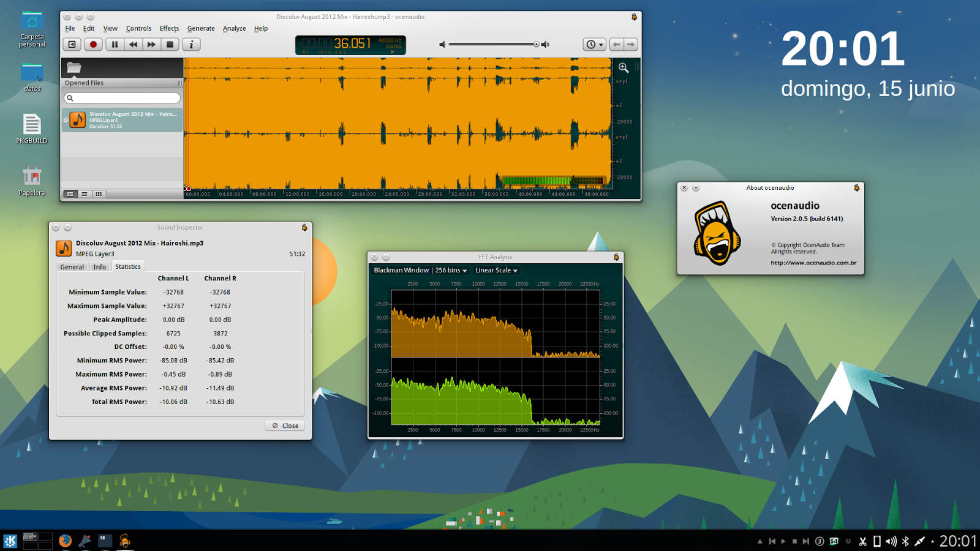
Task: Toggle the sidebar panel button in toolbar
Action: coord(72,44)
